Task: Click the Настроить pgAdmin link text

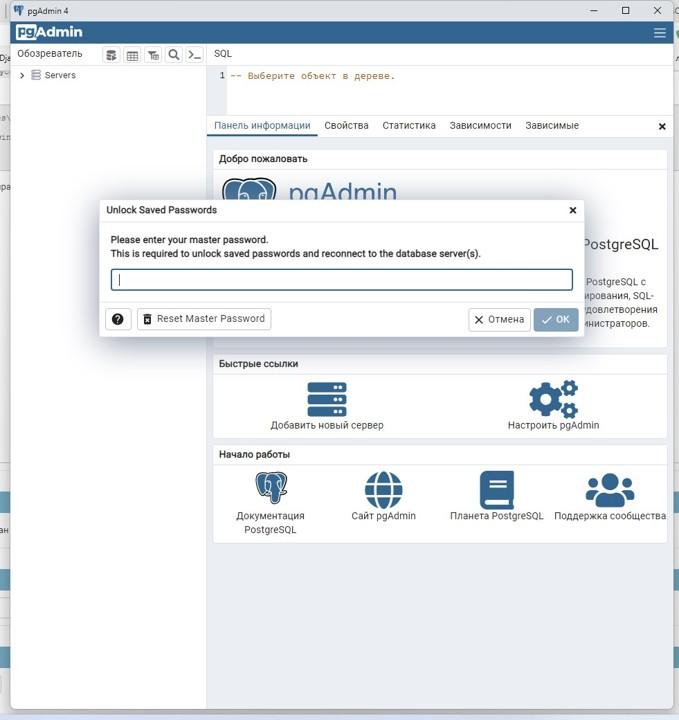Action: tap(553, 425)
